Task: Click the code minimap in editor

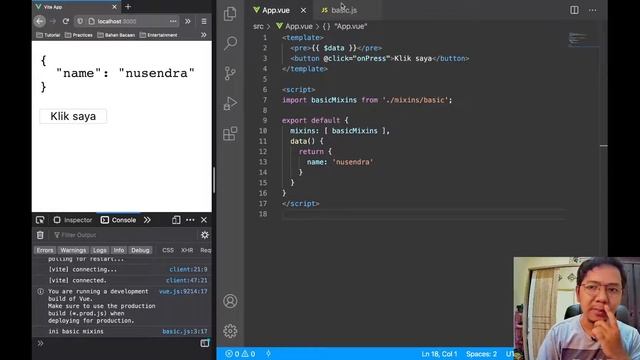Action: 584,40
